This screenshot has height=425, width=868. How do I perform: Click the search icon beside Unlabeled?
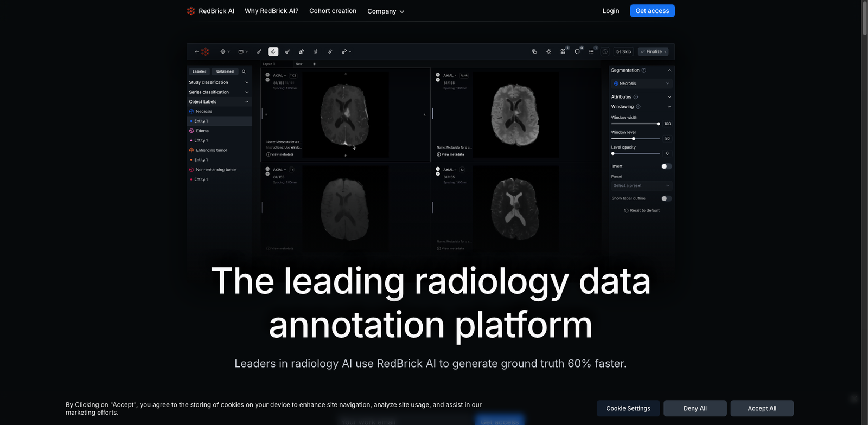coord(244,72)
